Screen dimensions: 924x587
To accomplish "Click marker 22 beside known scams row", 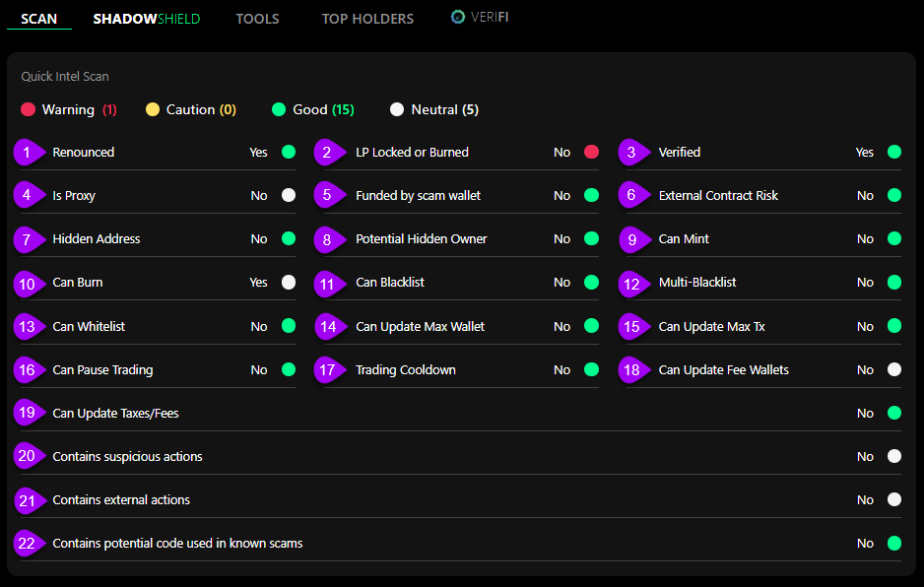I will pyautogui.click(x=27, y=544).
